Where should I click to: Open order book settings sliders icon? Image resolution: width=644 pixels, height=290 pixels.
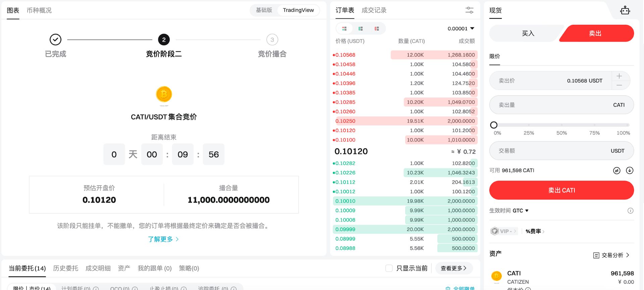coord(469,10)
